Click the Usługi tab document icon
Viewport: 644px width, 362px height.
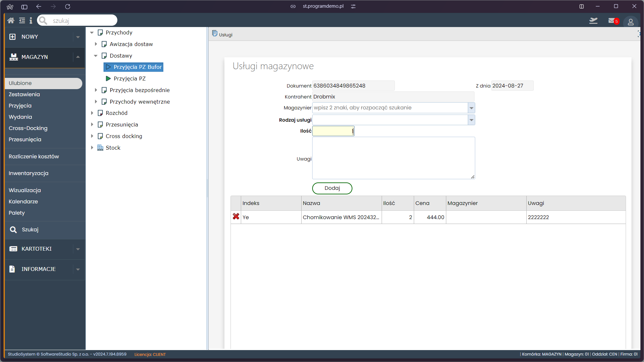click(214, 33)
